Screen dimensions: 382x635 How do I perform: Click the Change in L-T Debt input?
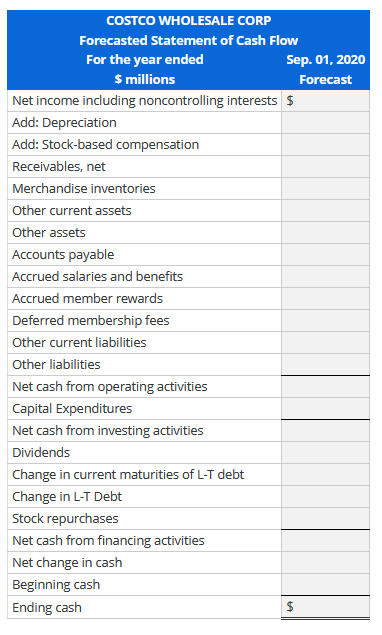point(325,497)
